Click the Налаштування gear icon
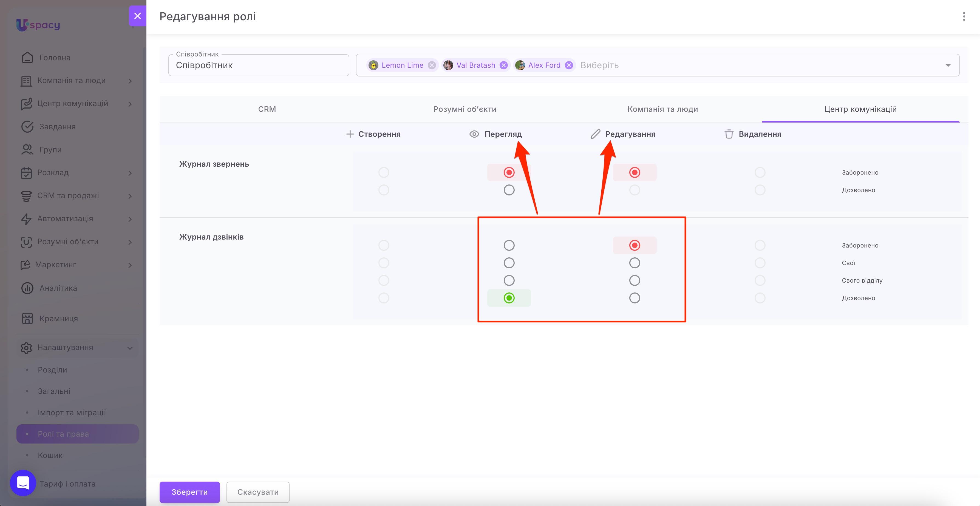The width and height of the screenshot is (980, 506). [26, 348]
